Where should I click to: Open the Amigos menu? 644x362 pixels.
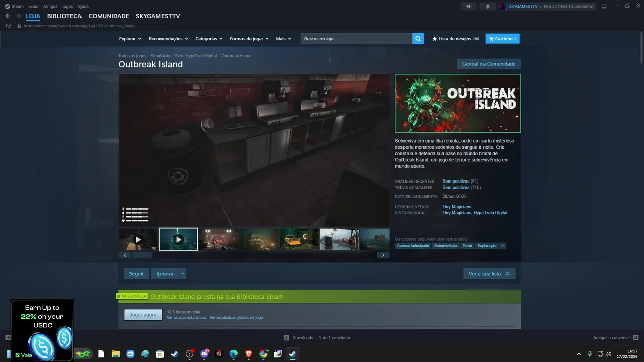(x=50, y=6)
